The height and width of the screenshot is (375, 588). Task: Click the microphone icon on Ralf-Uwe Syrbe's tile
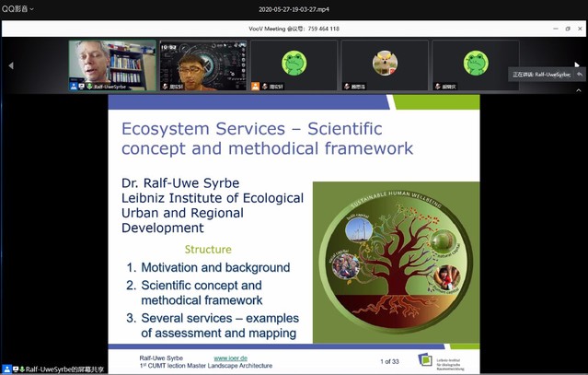pyautogui.click(x=89, y=87)
